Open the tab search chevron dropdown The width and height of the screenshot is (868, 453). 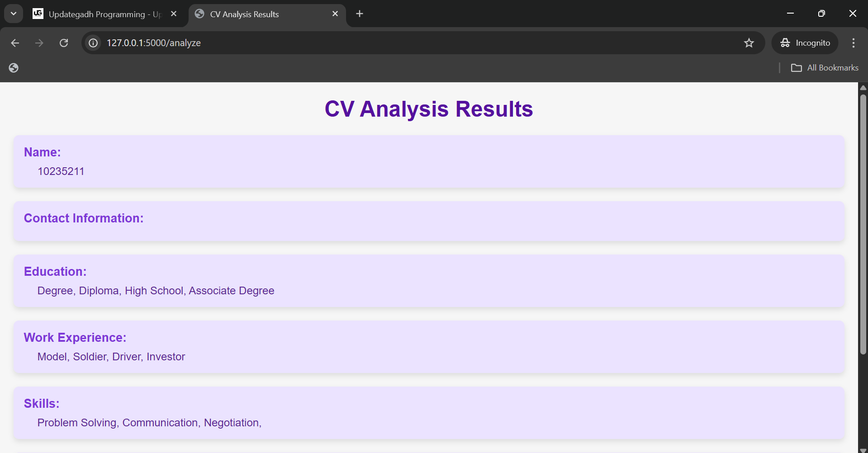[13, 13]
